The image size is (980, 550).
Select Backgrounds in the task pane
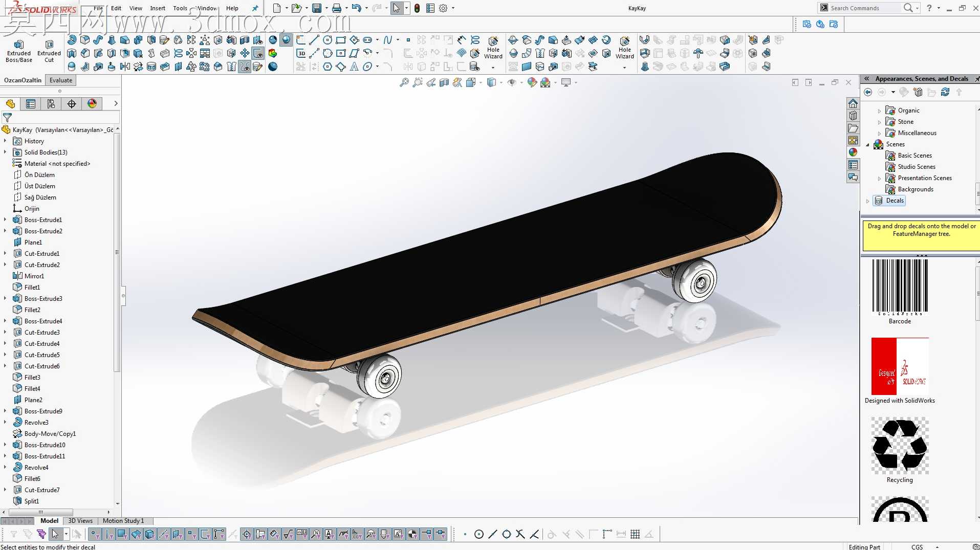pyautogui.click(x=916, y=189)
